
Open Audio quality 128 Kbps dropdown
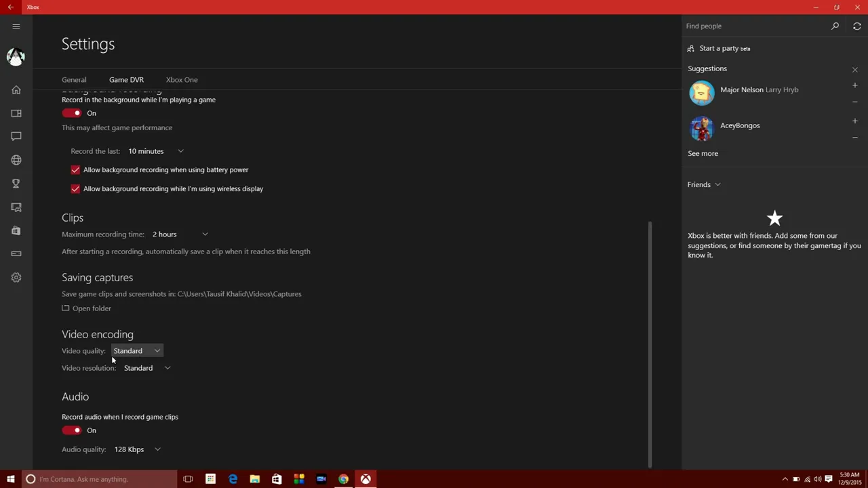[137, 449]
